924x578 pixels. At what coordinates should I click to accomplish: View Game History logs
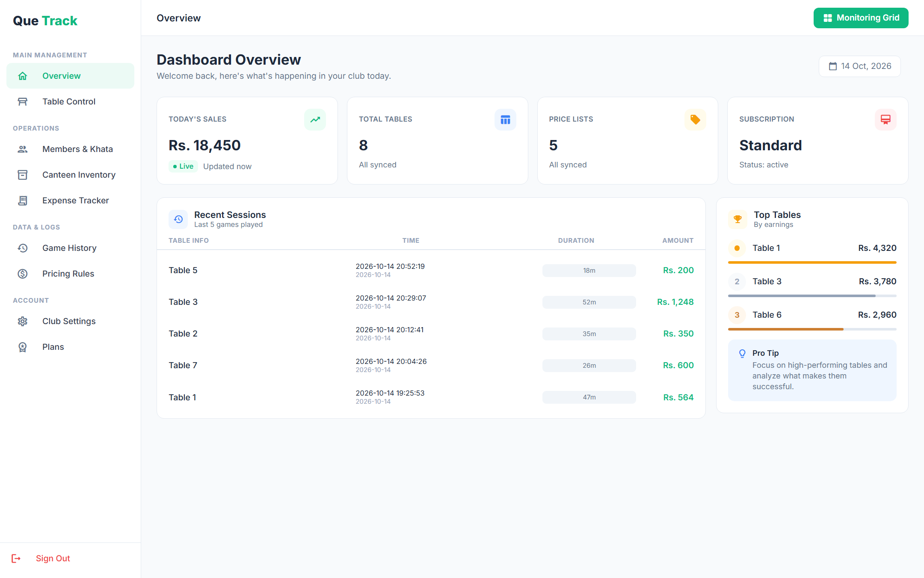[70, 248]
